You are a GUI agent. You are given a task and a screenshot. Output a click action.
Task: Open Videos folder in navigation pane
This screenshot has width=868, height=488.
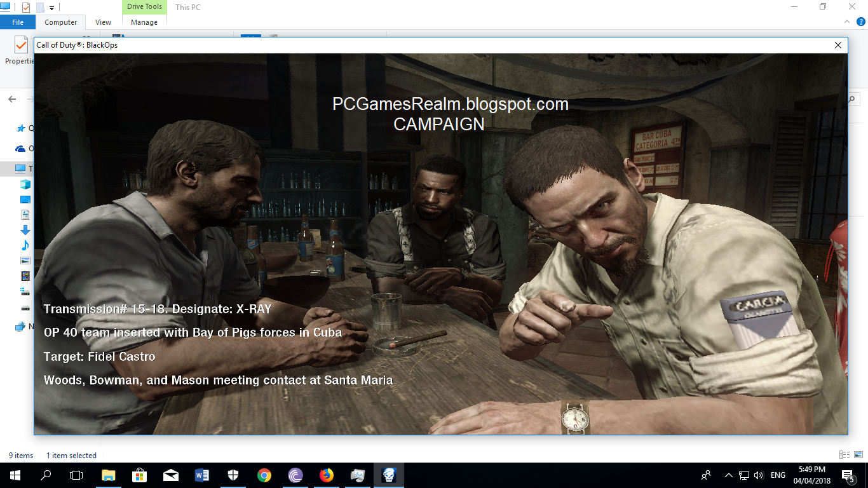tap(25, 276)
